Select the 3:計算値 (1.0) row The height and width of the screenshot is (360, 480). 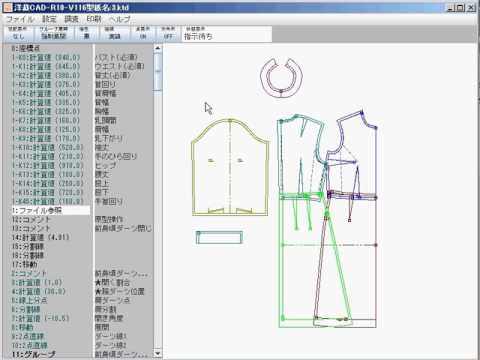tap(37, 283)
